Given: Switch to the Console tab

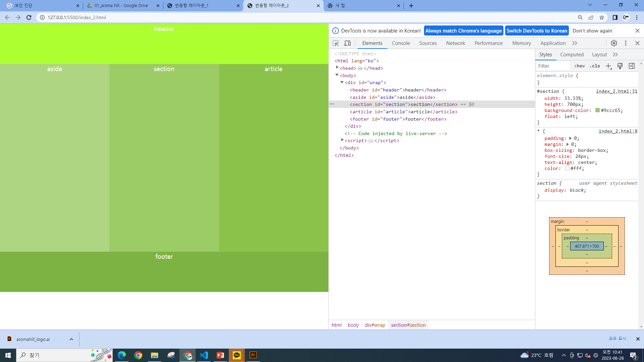Looking at the screenshot, I should 401,43.
